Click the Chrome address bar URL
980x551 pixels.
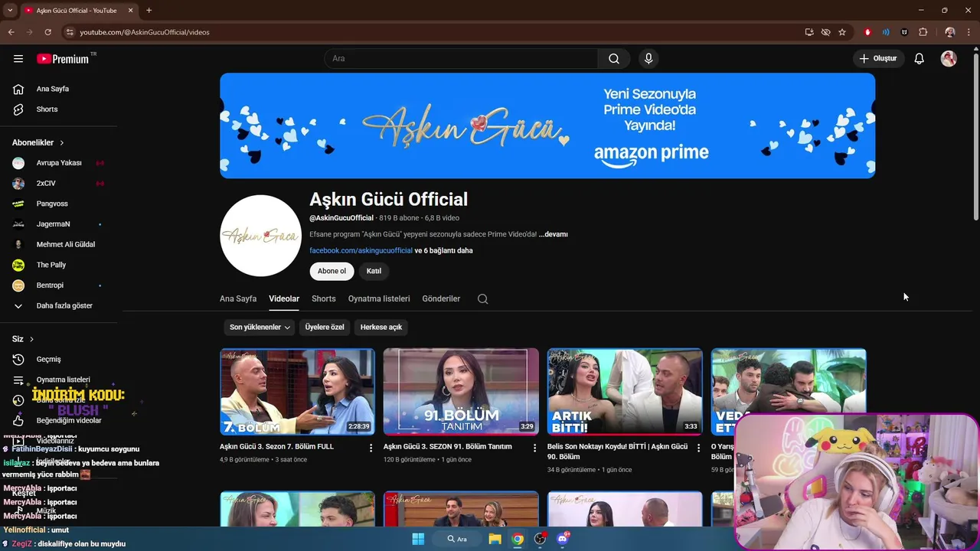click(x=145, y=32)
